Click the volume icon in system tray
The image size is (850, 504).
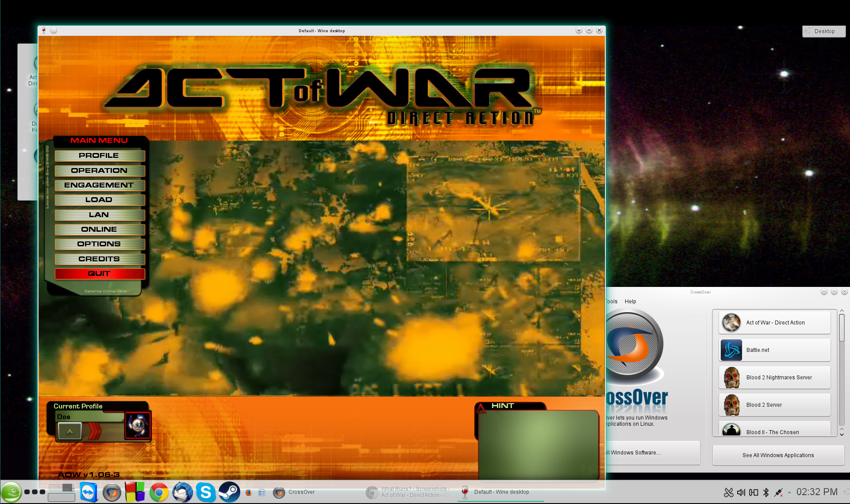tap(741, 492)
